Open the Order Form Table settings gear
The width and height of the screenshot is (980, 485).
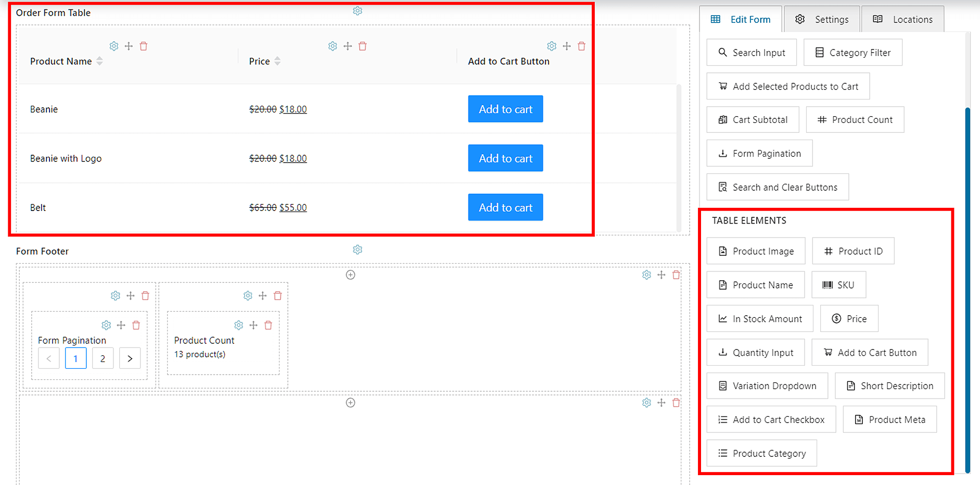pos(358,11)
